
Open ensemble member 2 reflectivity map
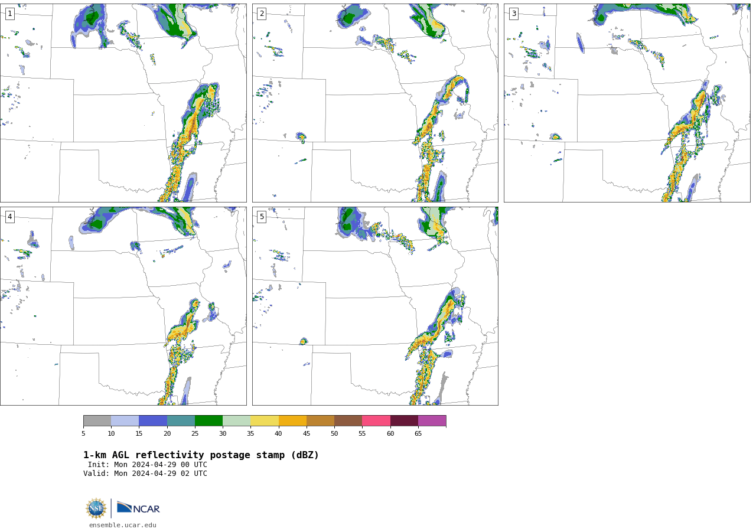tap(375, 103)
